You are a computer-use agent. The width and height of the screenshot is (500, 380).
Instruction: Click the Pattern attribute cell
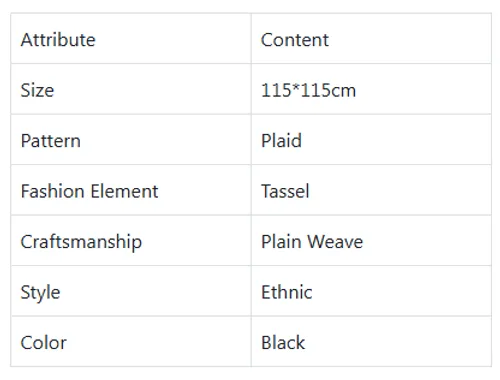click(x=131, y=140)
